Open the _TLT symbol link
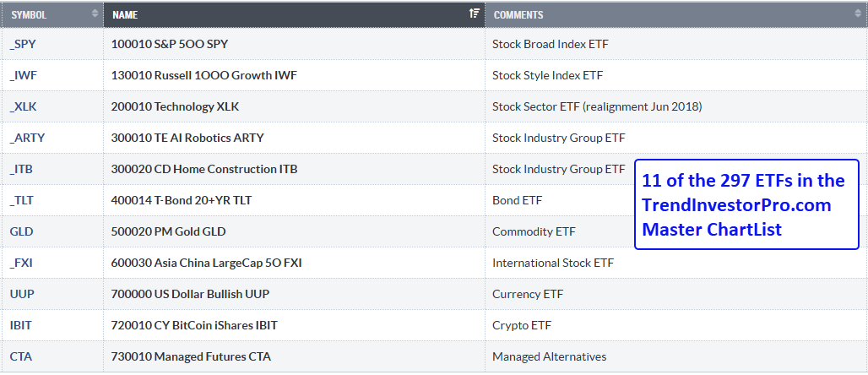This screenshot has width=868, height=375. (x=22, y=200)
